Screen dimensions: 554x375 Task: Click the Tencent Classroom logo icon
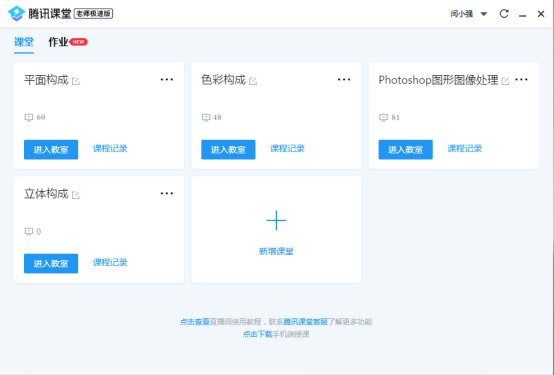point(16,13)
